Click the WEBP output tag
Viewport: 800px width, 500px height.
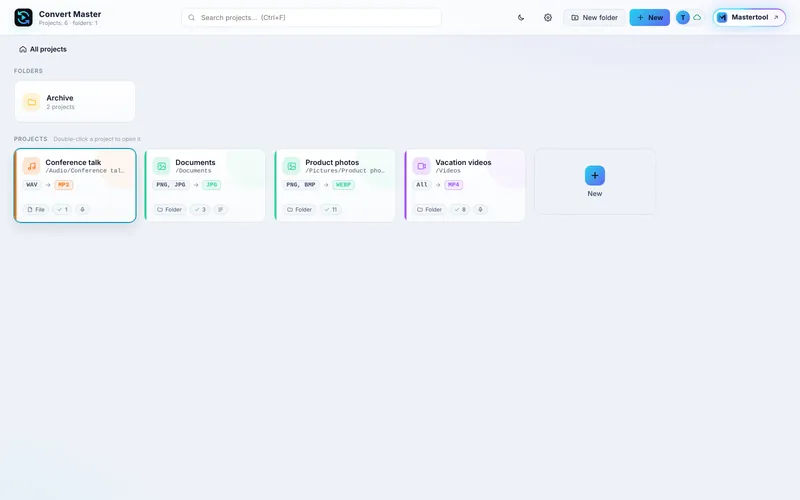[343, 185]
